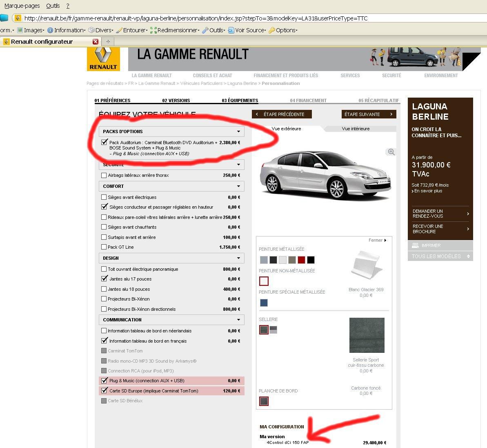Go to step 01 Préférences
The height and width of the screenshot is (448, 487).
coord(112,100)
